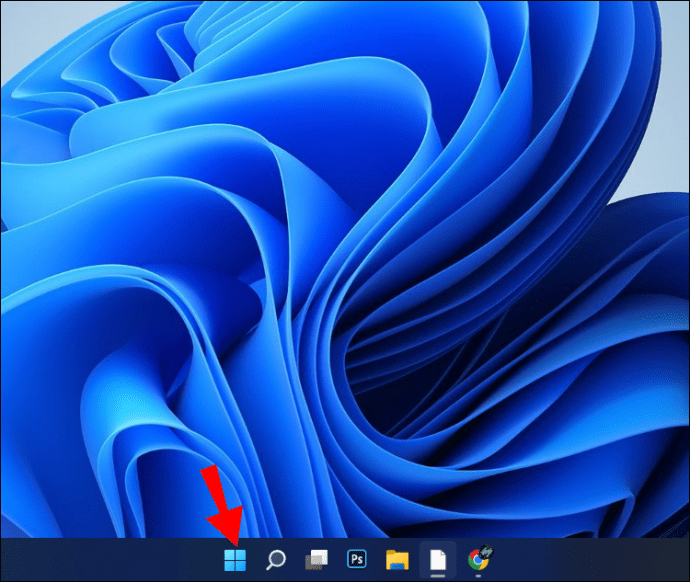This screenshot has height=582, width=690.
Task: Select the white page icon in taskbar
Action: pyautogui.click(x=438, y=559)
